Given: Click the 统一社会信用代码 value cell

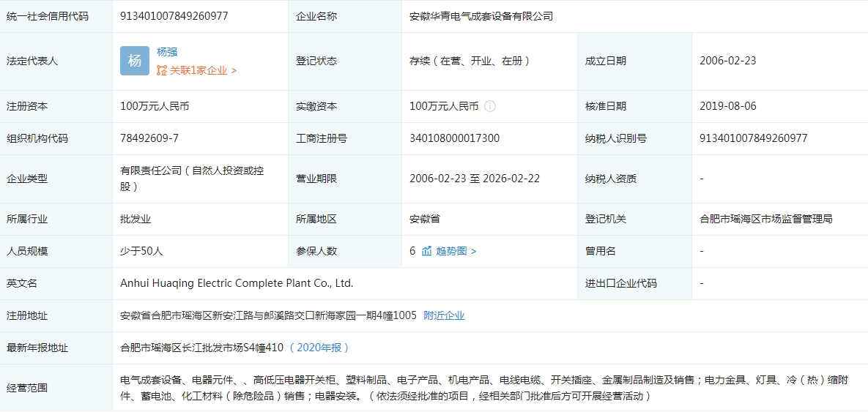Looking at the screenshot, I should 174,16.
